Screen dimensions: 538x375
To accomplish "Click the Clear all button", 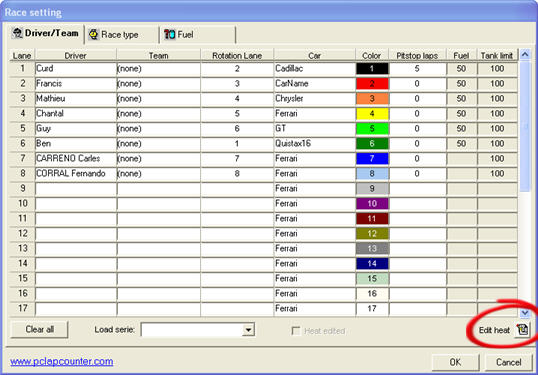I will (x=39, y=329).
